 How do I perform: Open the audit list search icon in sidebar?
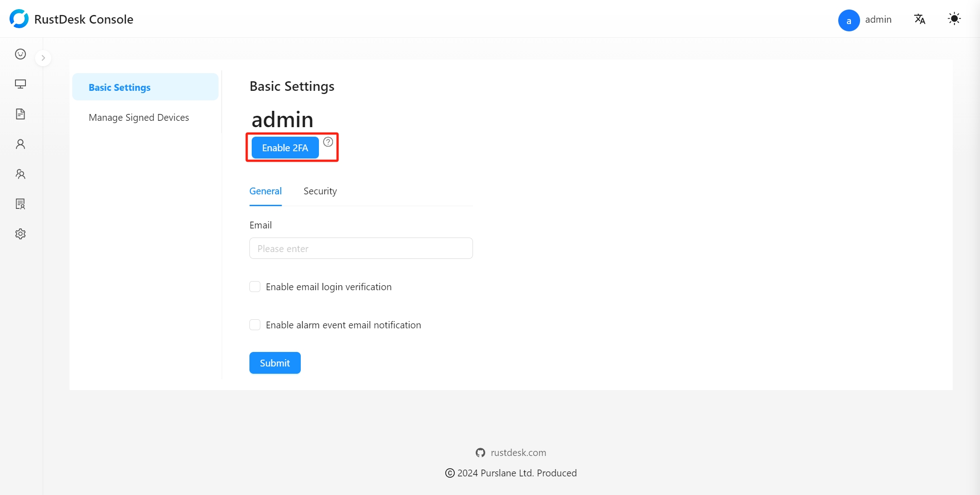20,204
